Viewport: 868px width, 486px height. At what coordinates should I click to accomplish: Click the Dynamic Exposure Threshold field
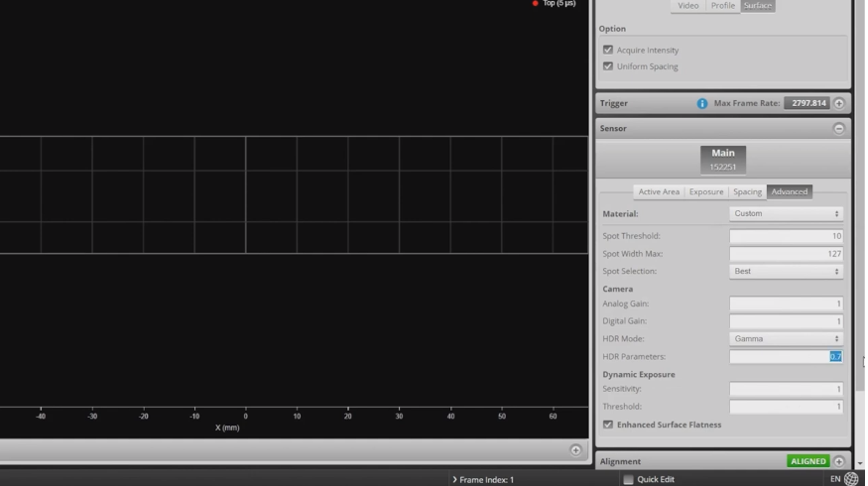pyautogui.click(x=786, y=407)
